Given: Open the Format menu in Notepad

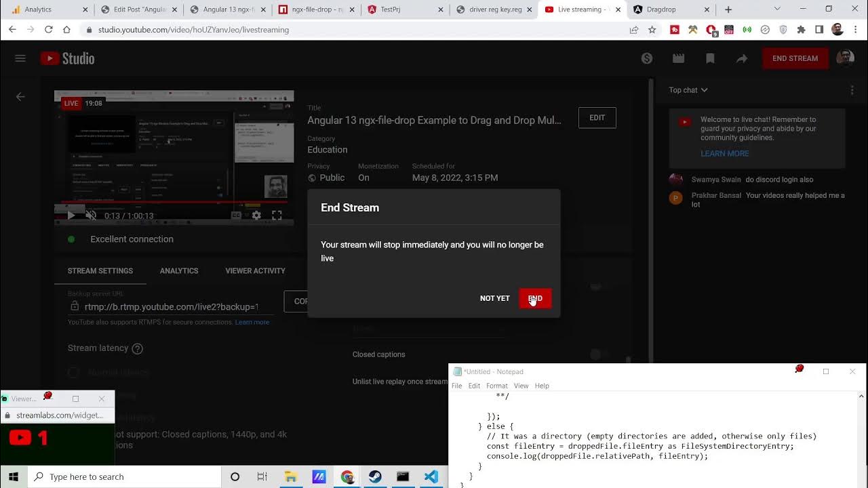Looking at the screenshot, I should point(496,386).
